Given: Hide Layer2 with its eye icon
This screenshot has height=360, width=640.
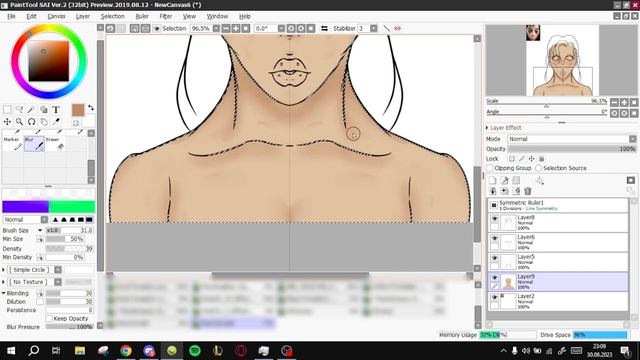Looking at the screenshot, I should [x=494, y=297].
